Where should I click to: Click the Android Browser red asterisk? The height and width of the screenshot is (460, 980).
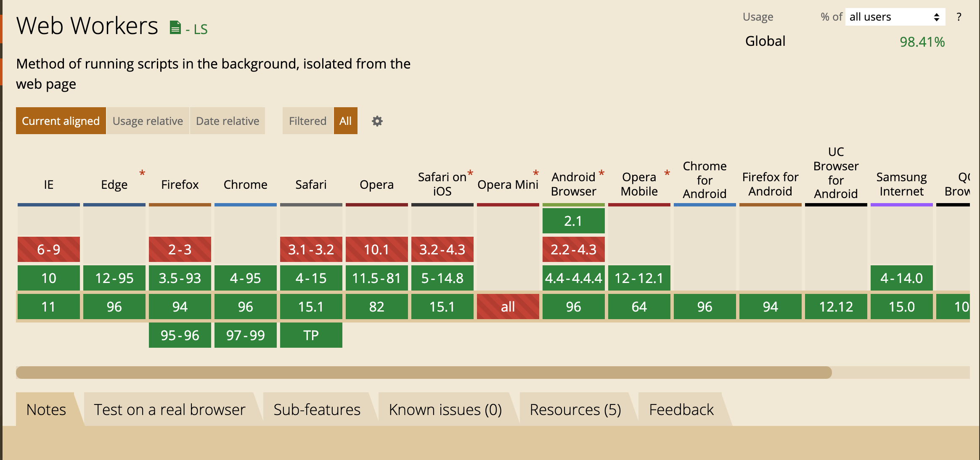coord(601,173)
